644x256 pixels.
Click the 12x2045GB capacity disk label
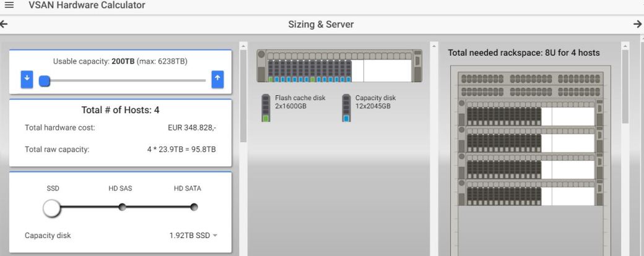(373, 106)
